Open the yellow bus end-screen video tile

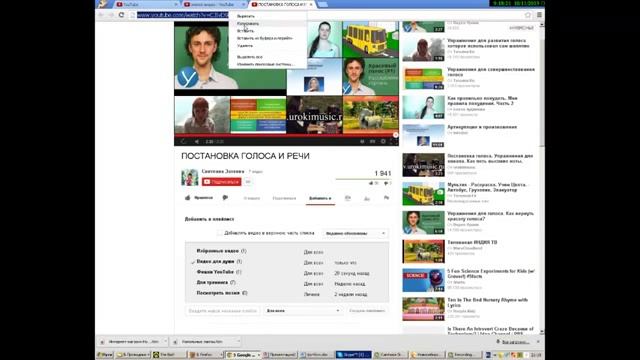[370, 40]
